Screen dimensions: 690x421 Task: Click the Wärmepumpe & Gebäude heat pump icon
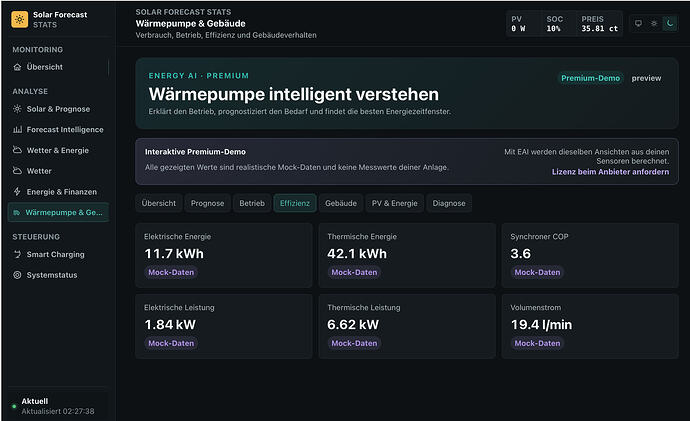tap(17, 212)
